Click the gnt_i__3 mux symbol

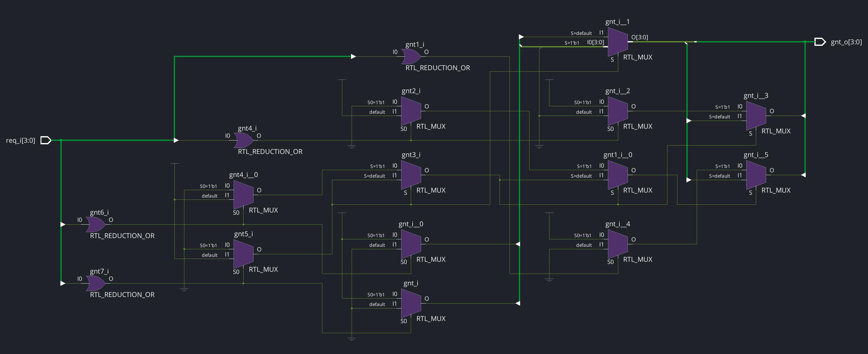[756, 116]
